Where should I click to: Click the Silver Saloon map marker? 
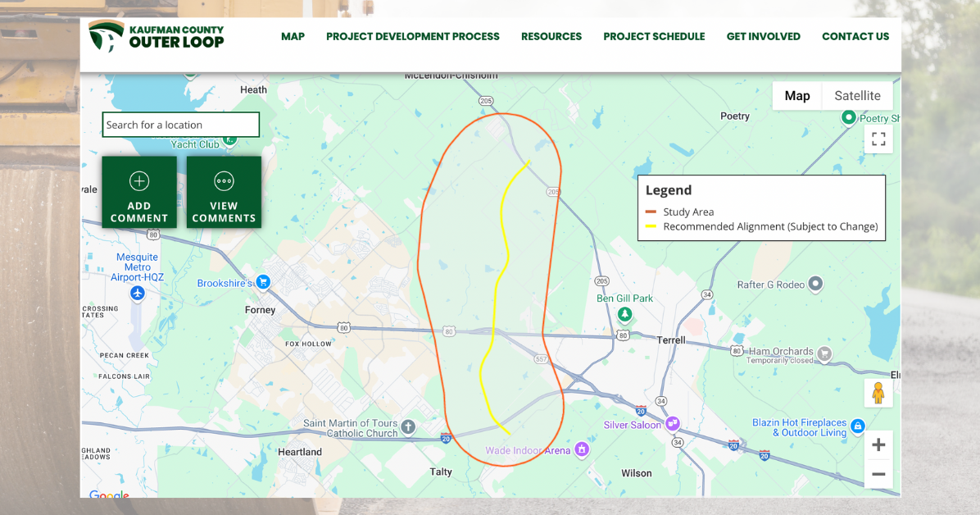673,424
